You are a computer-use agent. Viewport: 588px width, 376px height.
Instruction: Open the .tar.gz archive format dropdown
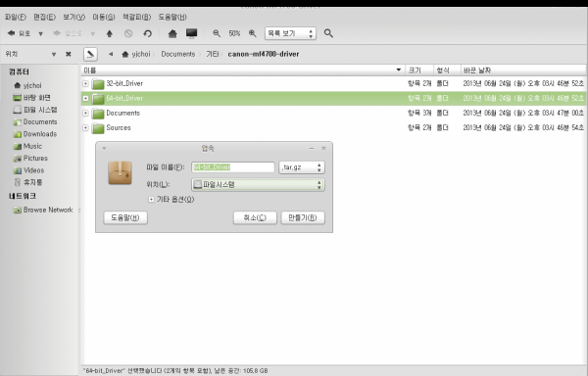(x=302, y=167)
